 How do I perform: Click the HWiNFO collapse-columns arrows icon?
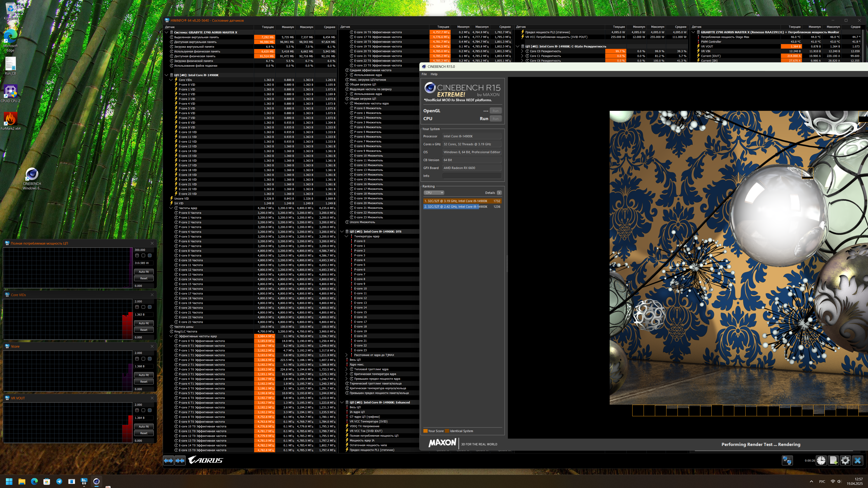point(180,460)
